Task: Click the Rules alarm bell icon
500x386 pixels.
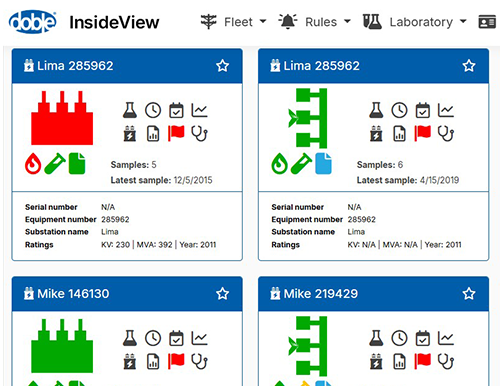Action: tap(288, 22)
